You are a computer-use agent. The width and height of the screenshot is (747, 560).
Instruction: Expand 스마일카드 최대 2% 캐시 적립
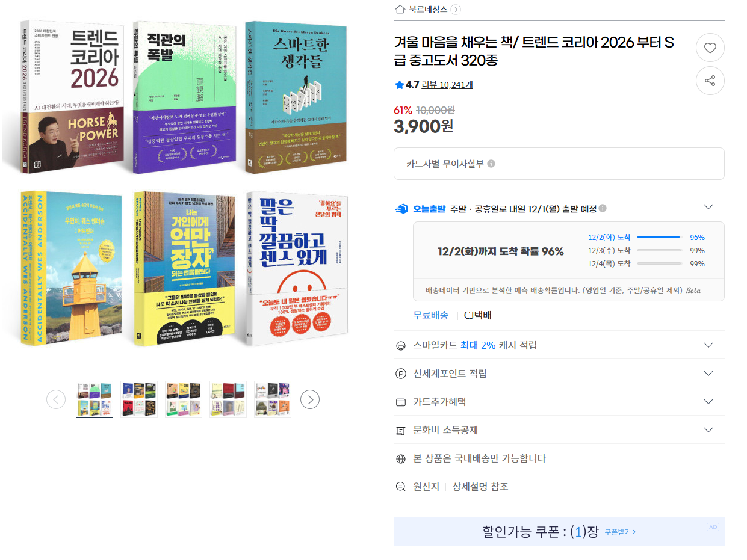pyautogui.click(x=708, y=345)
